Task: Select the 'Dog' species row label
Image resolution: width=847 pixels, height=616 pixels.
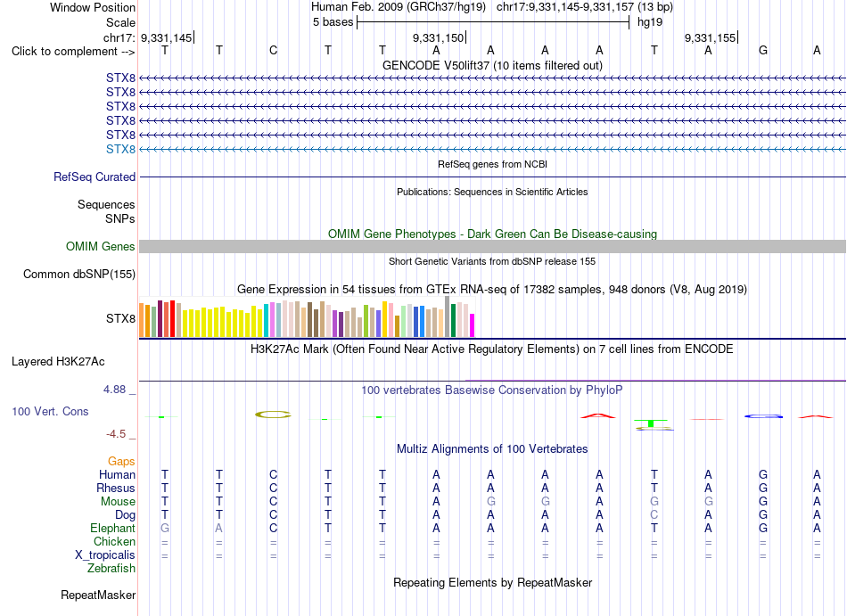Action: pyautogui.click(x=125, y=515)
